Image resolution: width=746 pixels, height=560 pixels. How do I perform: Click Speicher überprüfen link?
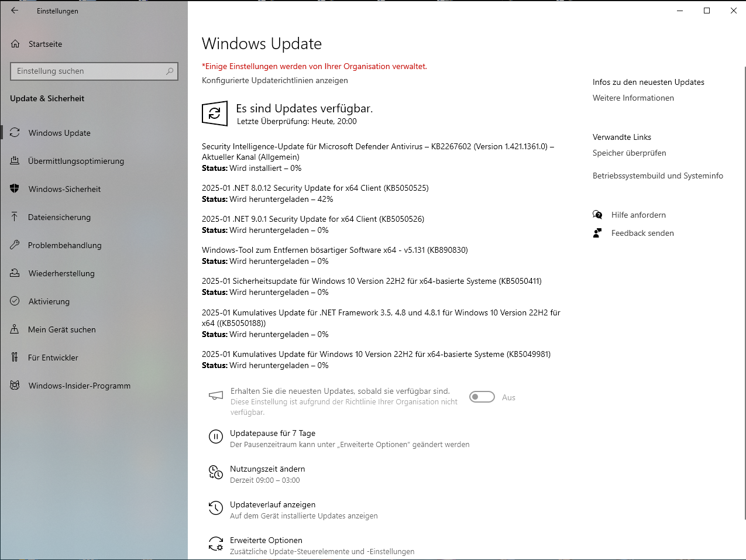629,153
